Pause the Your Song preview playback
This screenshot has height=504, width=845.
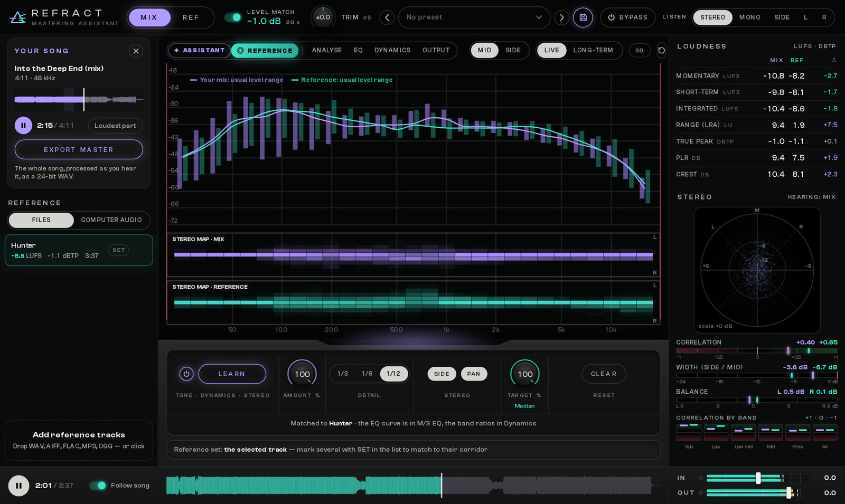click(x=23, y=126)
